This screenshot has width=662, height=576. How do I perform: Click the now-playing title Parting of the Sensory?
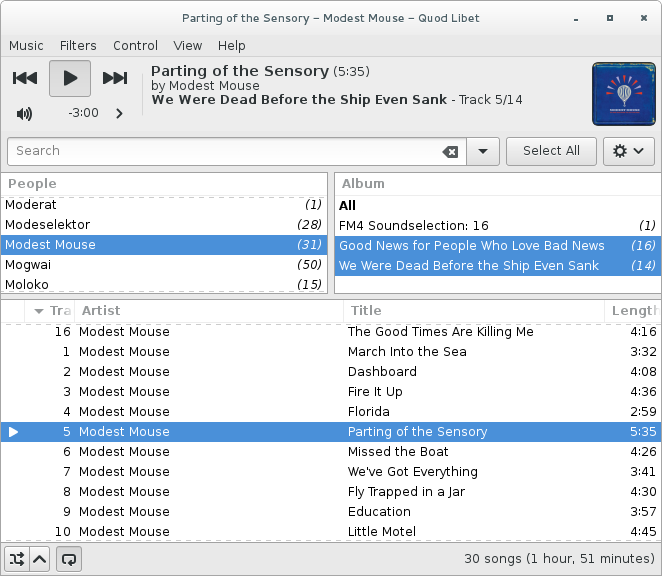[x=240, y=71]
